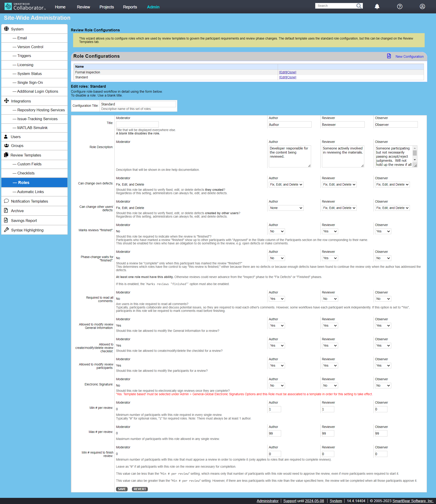This screenshot has width=436, height=504.
Task: Open the user account profile icon
Action: coord(422,7)
